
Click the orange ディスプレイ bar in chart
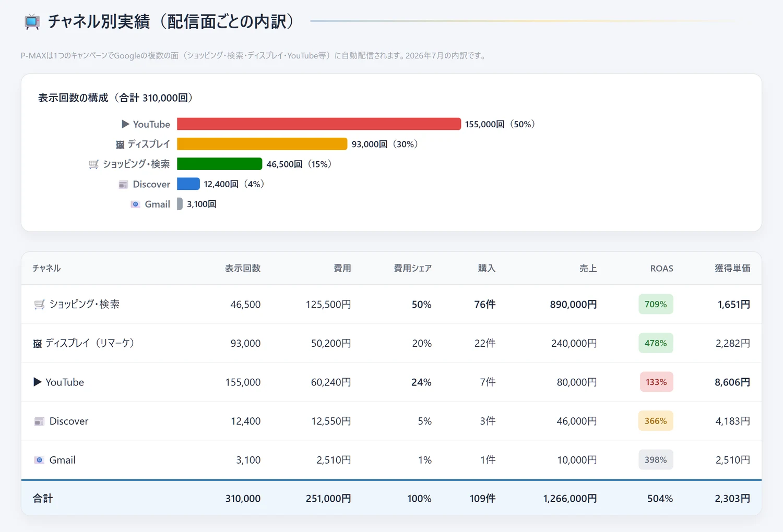click(x=262, y=144)
